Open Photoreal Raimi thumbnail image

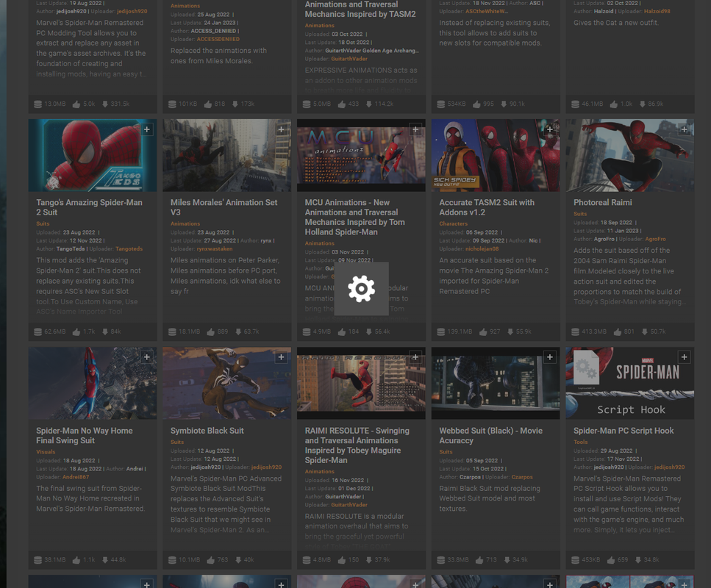[x=630, y=155]
